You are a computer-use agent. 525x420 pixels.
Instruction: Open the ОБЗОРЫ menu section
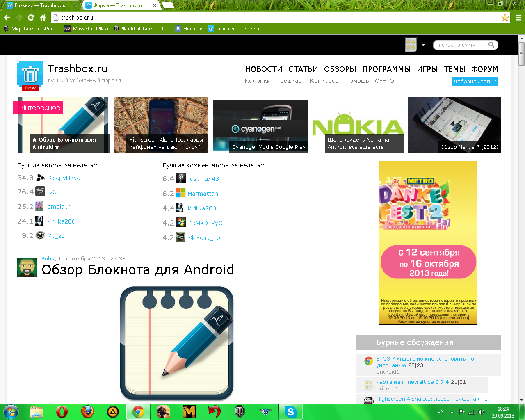340,69
